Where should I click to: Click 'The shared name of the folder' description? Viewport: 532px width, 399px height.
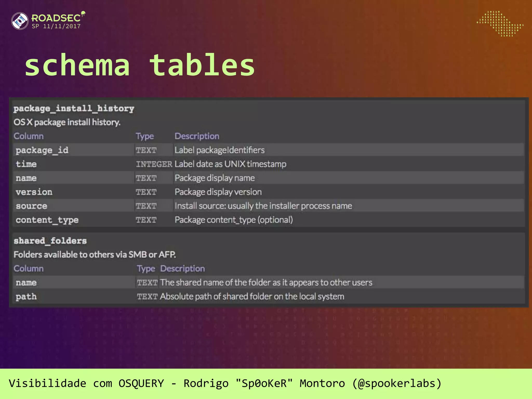pyautogui.click(x=266, y=282)
